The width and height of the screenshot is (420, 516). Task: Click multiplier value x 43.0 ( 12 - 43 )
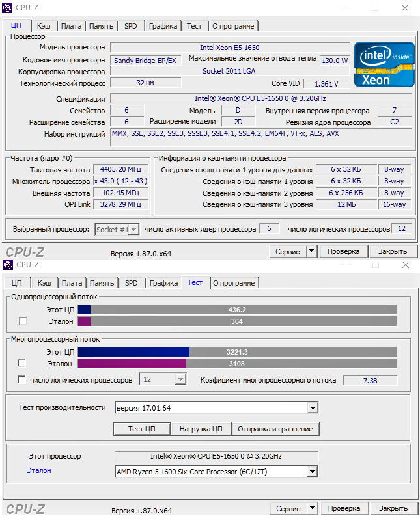point(121,181)
